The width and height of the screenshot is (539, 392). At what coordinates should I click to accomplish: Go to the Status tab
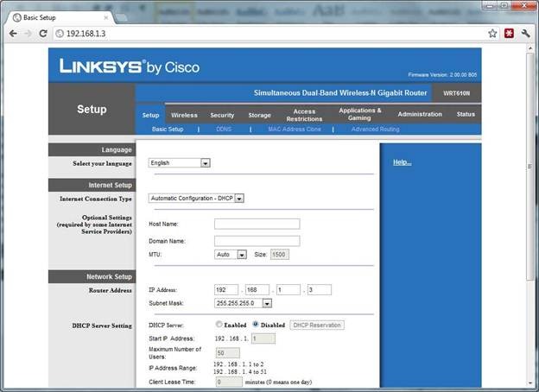[x=466, y=114]
